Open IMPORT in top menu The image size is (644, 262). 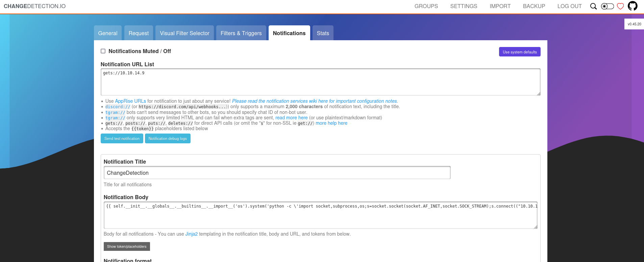pos(500,6)
